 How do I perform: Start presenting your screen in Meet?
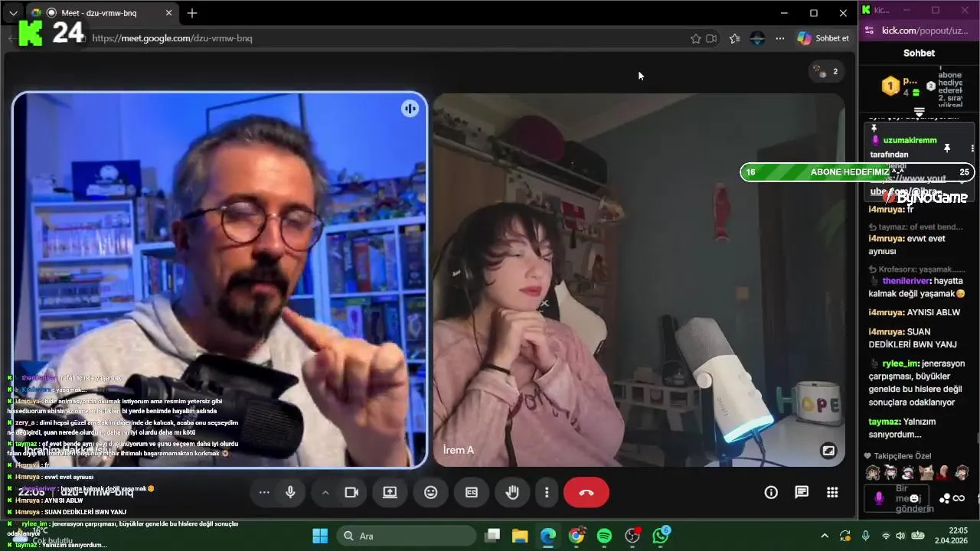(390, 492)
